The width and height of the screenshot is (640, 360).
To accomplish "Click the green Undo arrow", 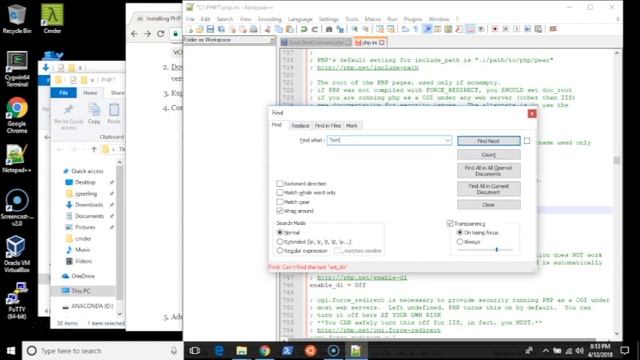I will [304, 29].
